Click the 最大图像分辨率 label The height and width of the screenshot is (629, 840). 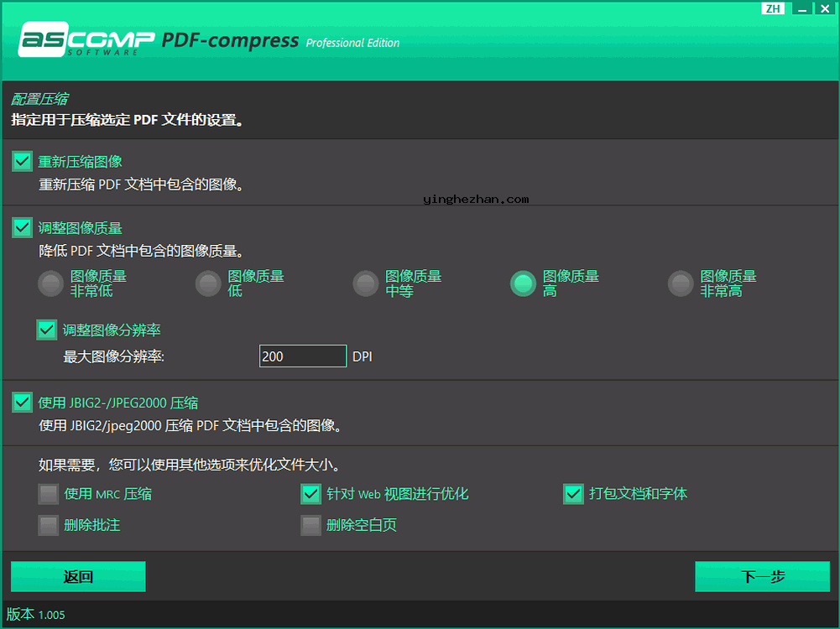pos(113,356)
